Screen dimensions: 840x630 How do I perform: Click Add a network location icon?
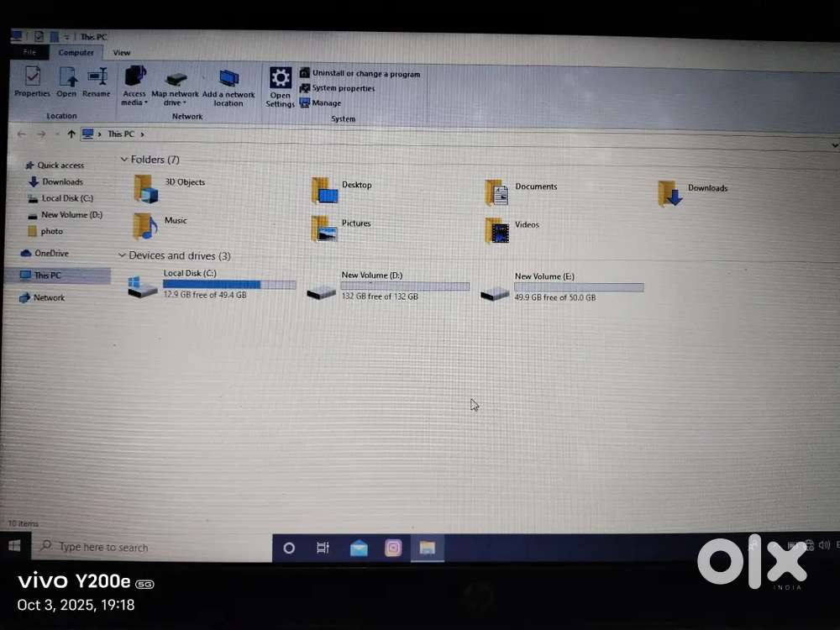(x=228, y=80)
